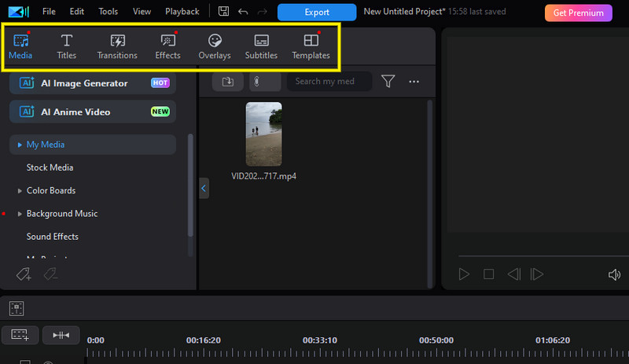
Task: Expand the Color Boards tree item
Action: click(x=20, y=191)
